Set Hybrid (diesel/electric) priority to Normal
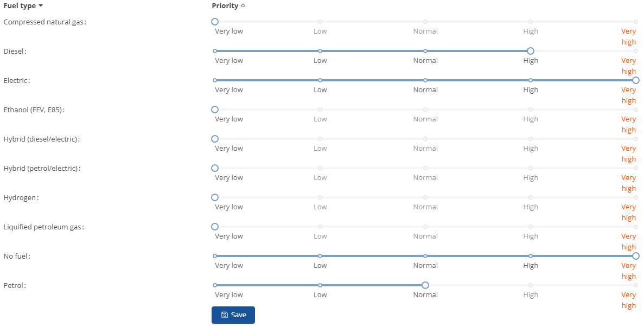 pyautogui.click(x=425, y=139)
